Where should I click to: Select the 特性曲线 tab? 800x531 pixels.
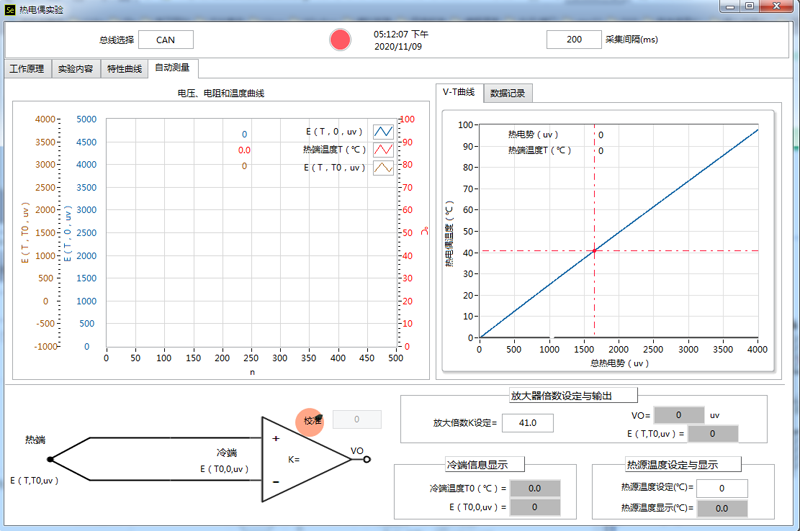pos(124,69)
